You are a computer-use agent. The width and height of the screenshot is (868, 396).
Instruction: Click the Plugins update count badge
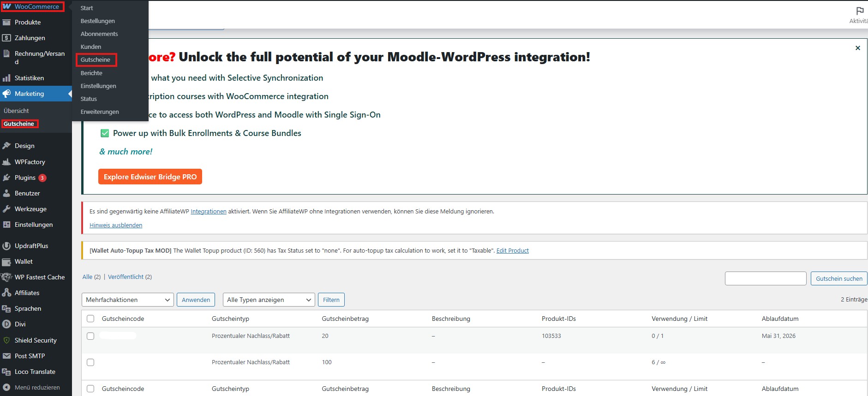coord(42,178)
